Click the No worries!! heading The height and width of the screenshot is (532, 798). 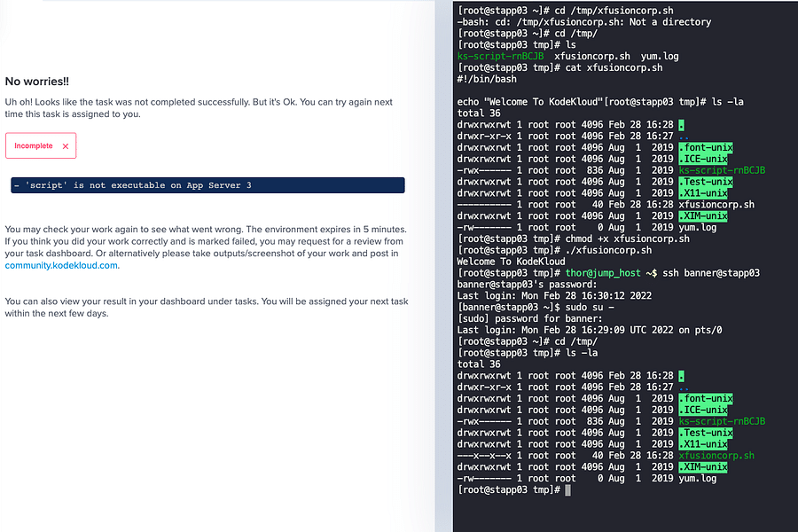(x=38, y=81)
